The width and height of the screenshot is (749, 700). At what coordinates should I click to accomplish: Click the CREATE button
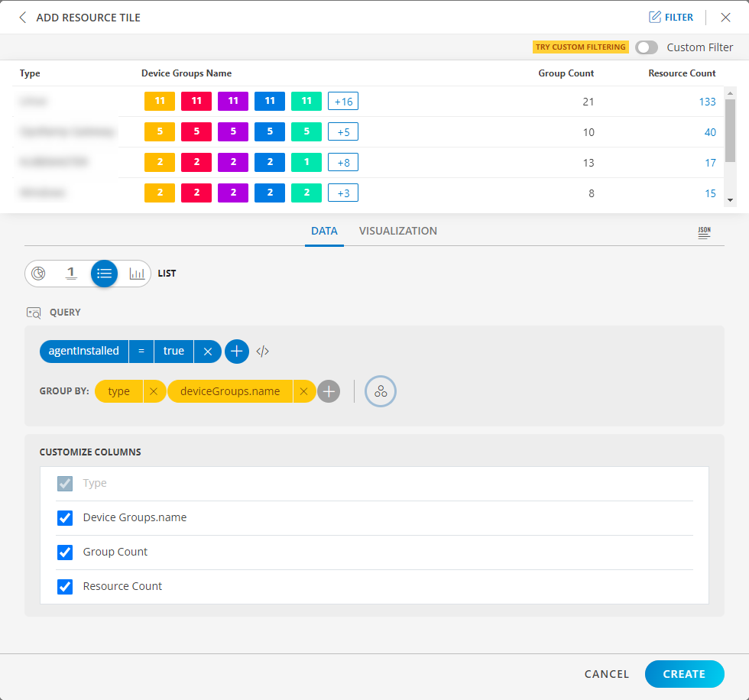click(x=684, y=673)
